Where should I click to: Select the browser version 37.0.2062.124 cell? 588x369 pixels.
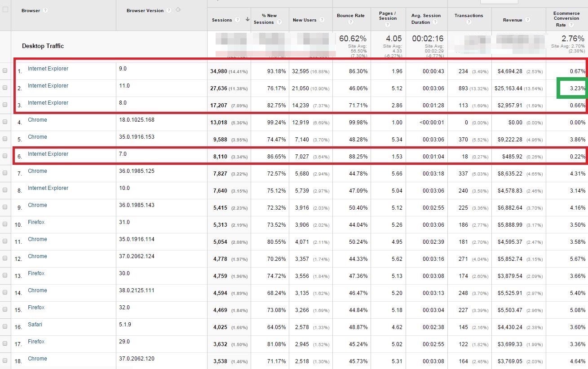[x=137, y=256]
